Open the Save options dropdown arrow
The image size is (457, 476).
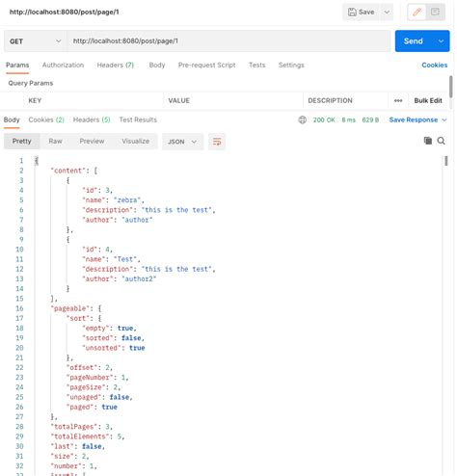click(387, 13)
